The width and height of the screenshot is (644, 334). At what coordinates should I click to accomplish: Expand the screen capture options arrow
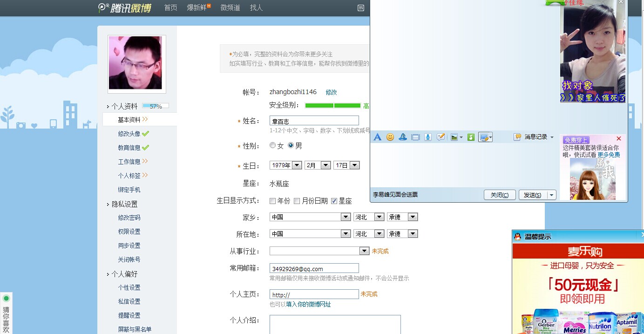490,137
